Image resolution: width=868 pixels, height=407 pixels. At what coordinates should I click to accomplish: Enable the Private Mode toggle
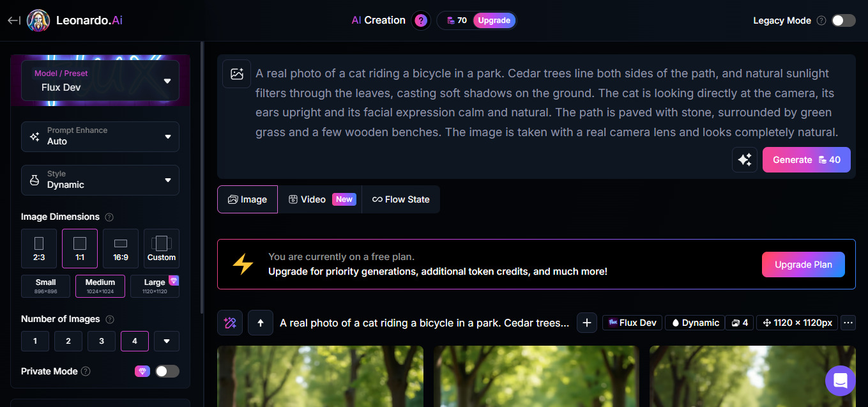coord(167,371)
